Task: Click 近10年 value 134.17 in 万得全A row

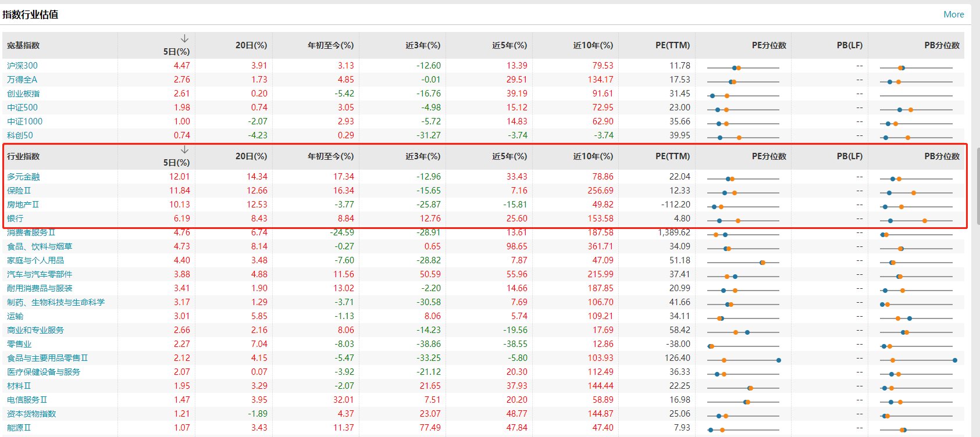Action: coord(601,80)
